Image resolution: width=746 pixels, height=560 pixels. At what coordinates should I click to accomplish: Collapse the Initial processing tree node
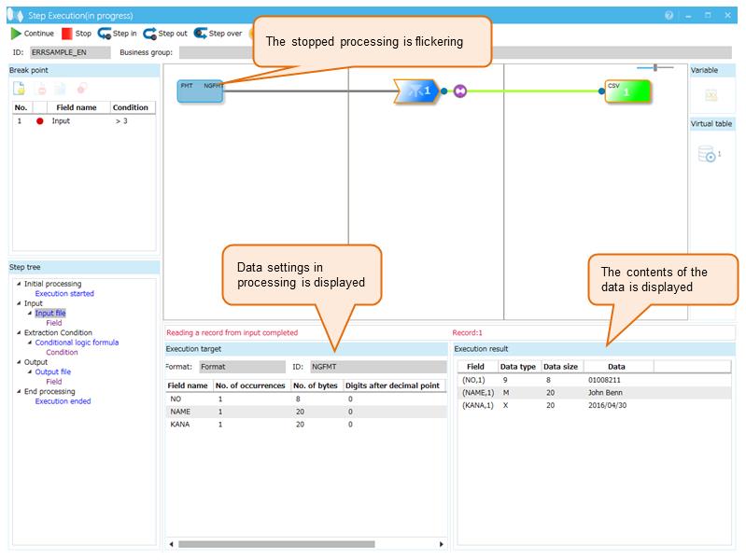(x=19, y=284)
